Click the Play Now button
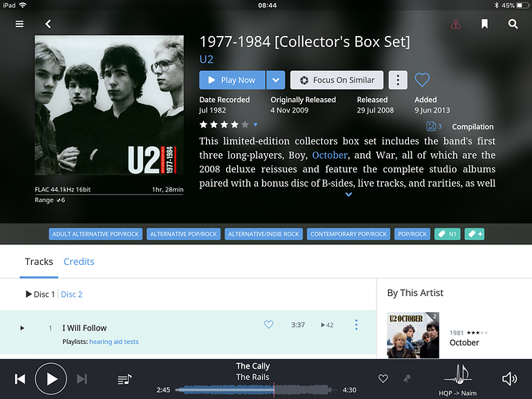 click(232, 80)
